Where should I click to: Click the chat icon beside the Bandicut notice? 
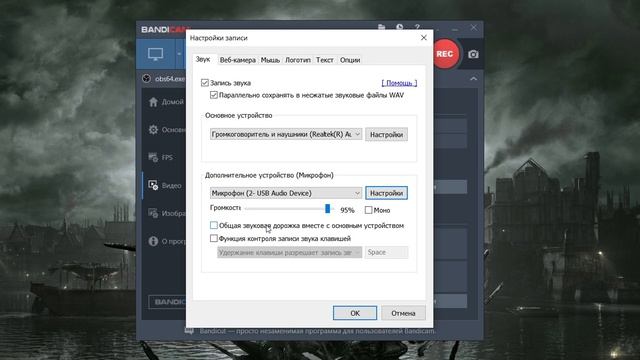pyautogui.click(x=189, y=331)
